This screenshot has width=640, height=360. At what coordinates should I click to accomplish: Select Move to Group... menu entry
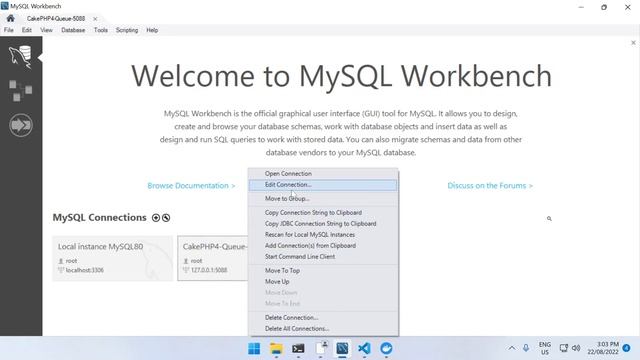(x=323, y=198)
